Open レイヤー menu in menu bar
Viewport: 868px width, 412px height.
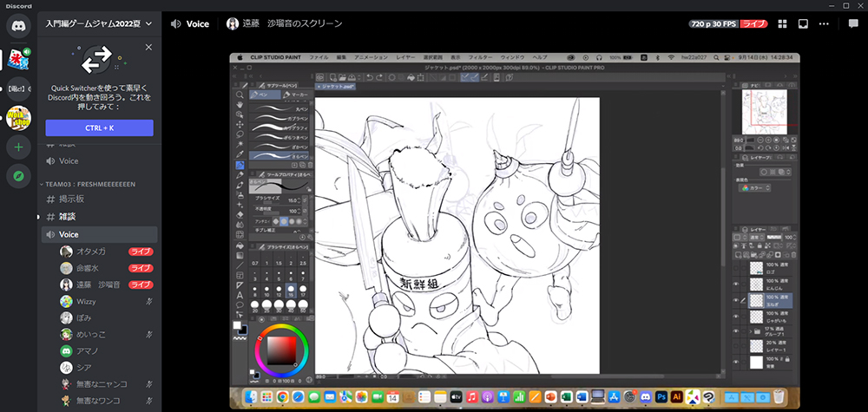tap(405, 57)
